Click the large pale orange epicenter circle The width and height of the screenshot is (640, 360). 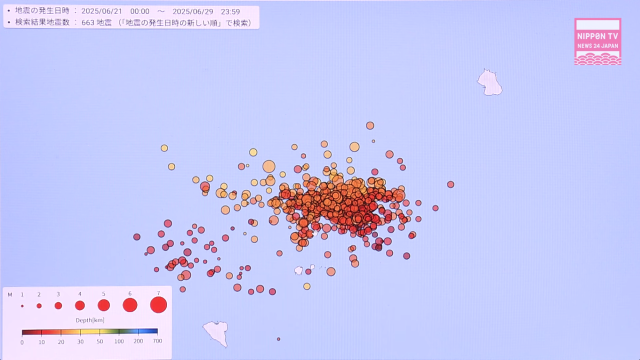[269, 167]
